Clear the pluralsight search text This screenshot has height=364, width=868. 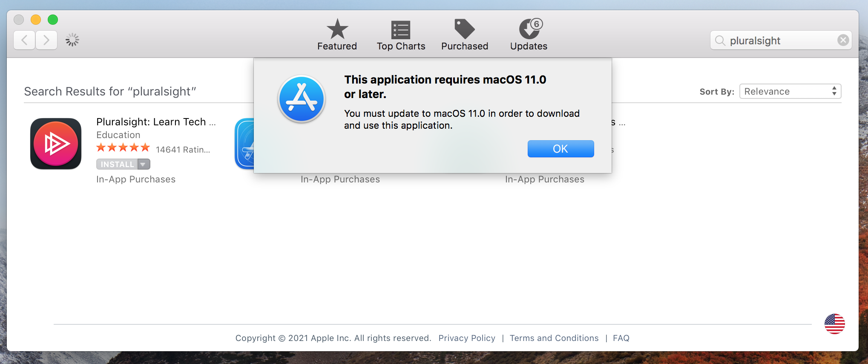(x=843, y=40)
